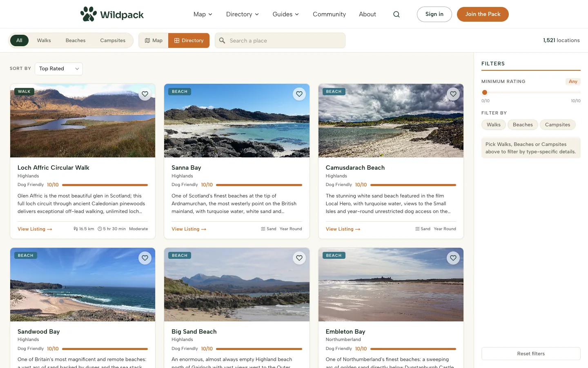Click the Big Sand Beach title
588x368 pixels.
point(194,332)
